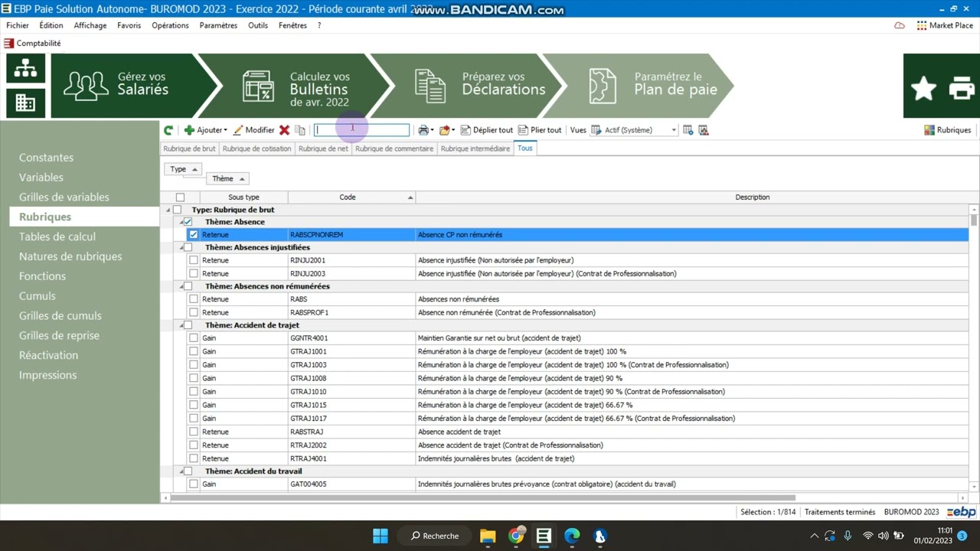
Task: Click the battery icon in system tray
Action: (900, 536)
